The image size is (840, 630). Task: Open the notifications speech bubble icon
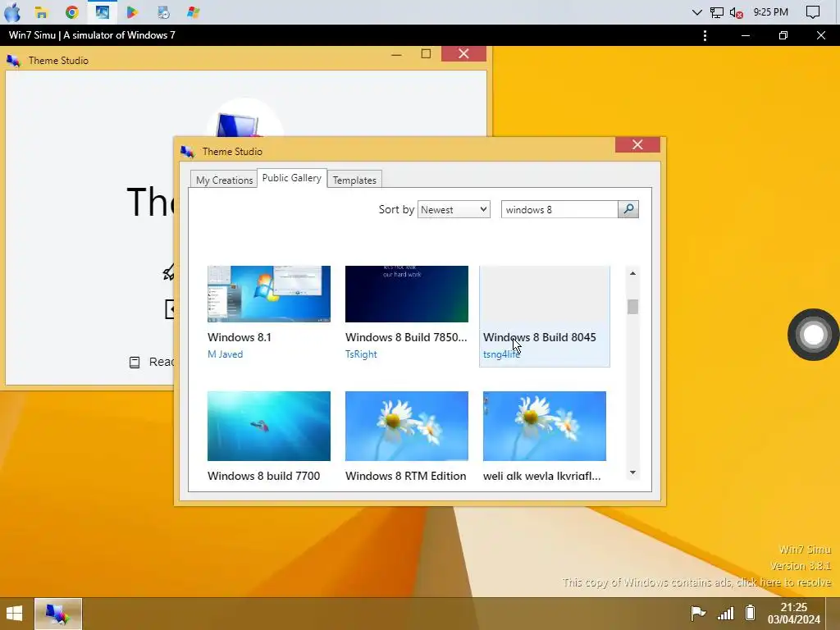coord(813,12)
